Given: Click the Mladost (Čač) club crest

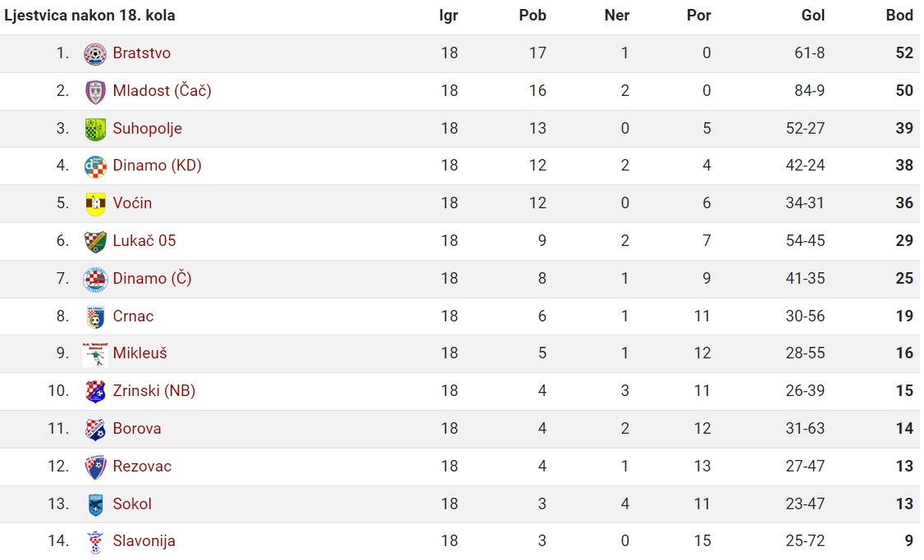Looking at the screenshot, I should (95, 92).
